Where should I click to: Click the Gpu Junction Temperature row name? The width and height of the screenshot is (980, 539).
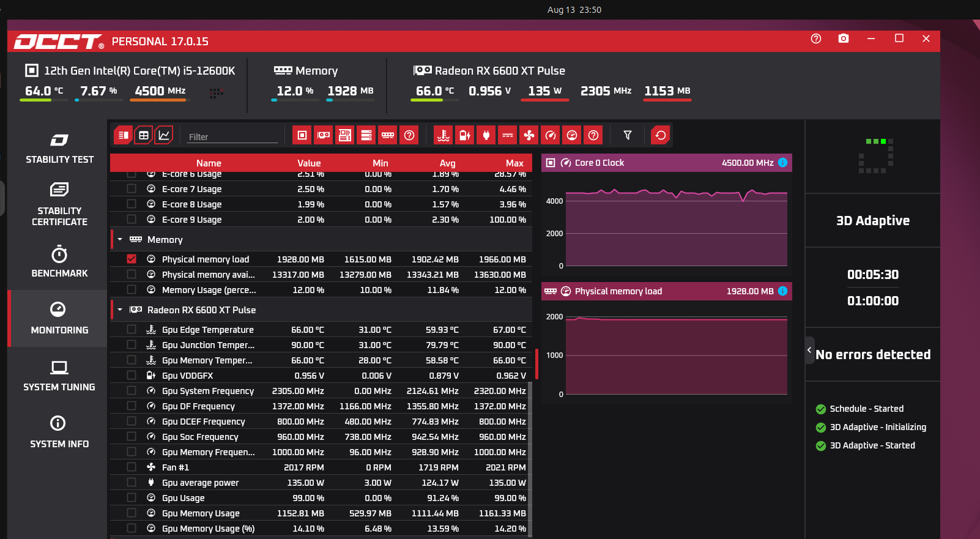pyautogui.click(x=208, y=344)
